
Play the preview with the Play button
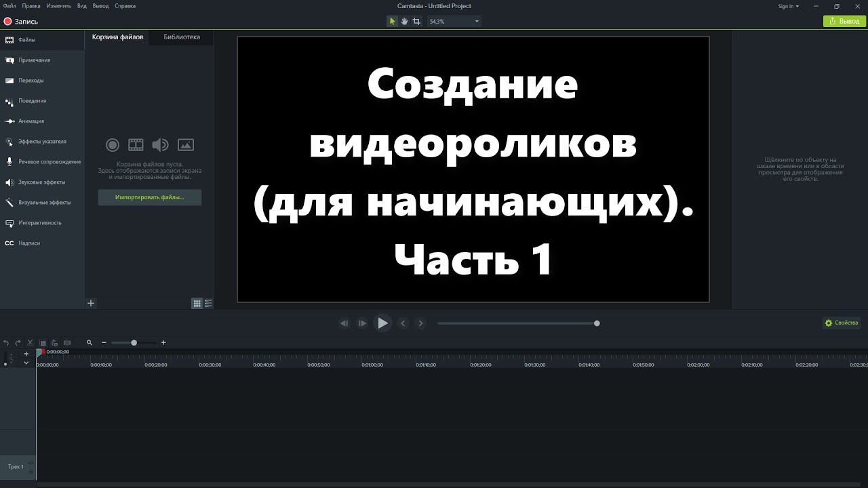click(x=382, y=323)
